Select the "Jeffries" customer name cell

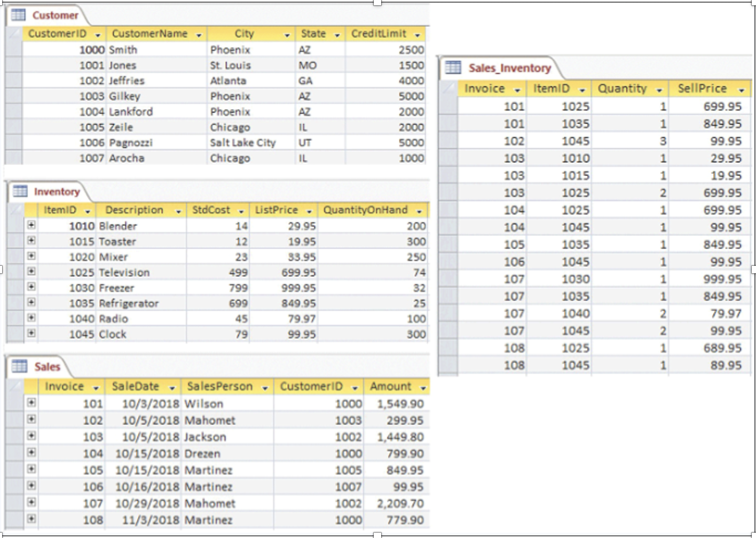pyautogui.click(x=156, y=81)
